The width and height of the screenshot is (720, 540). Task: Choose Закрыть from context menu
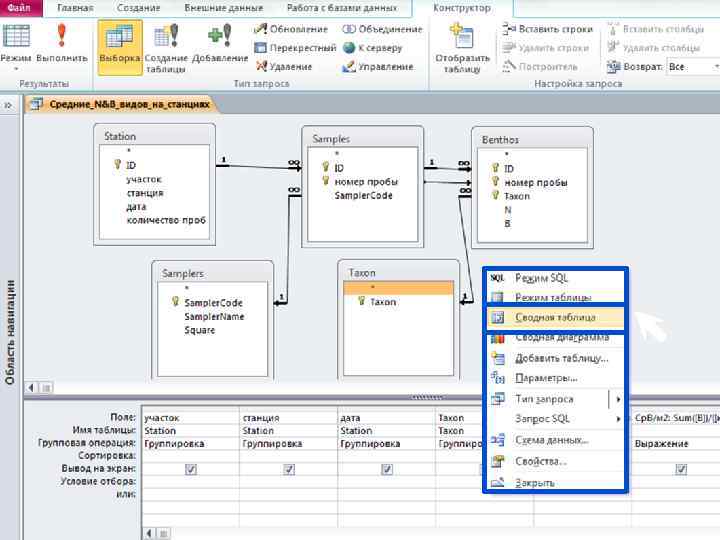click(555, 482)
